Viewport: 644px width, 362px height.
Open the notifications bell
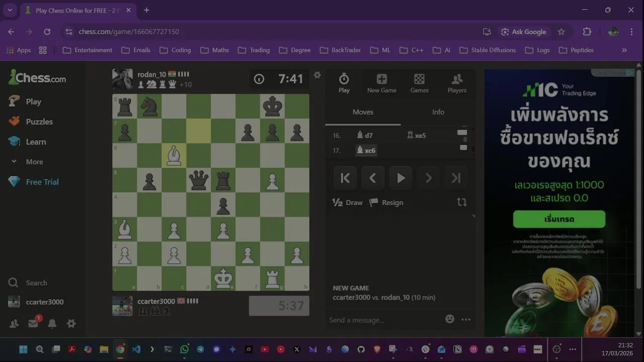(x=52, y=324)
